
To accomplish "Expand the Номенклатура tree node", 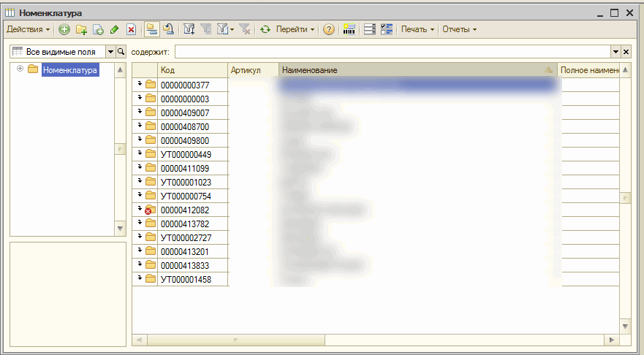I will point(20,69).
